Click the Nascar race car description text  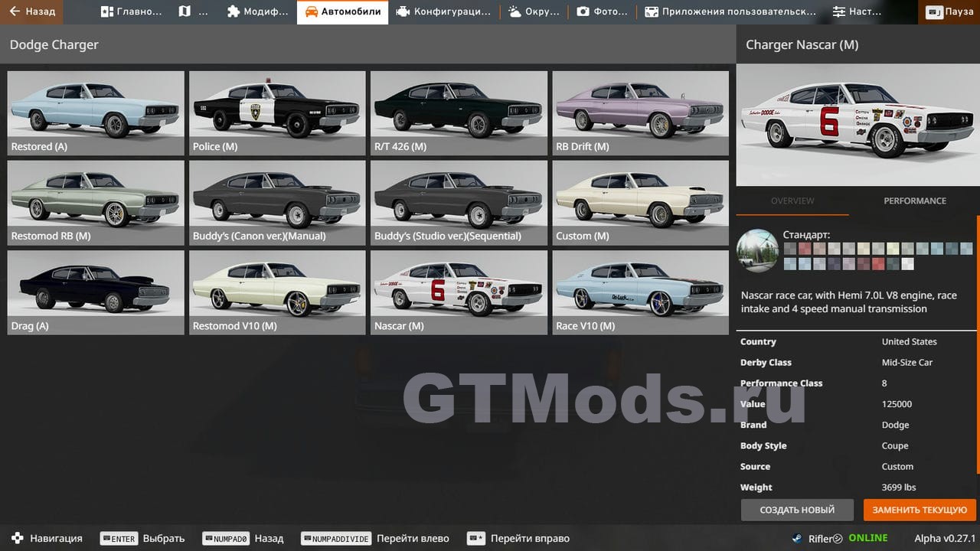pyautogui.click(x=849, y=302)
